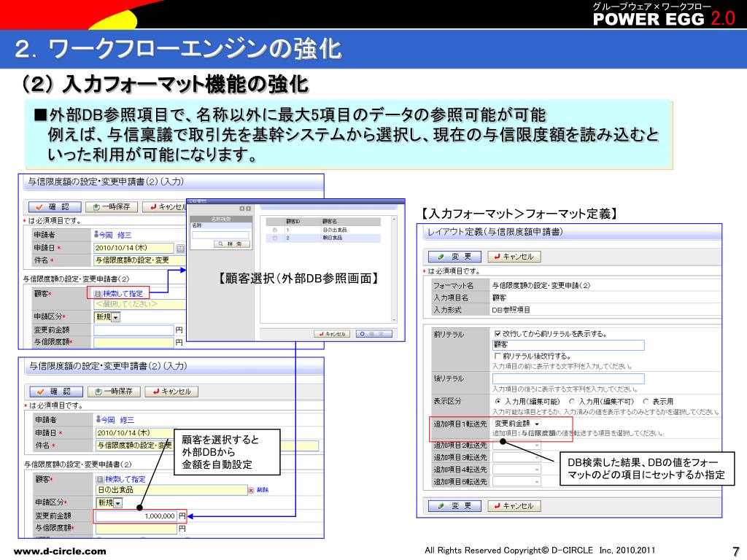
Task: Open the 追加項目1転送先 dropdown showing 変更前金額
Action: 516,424
